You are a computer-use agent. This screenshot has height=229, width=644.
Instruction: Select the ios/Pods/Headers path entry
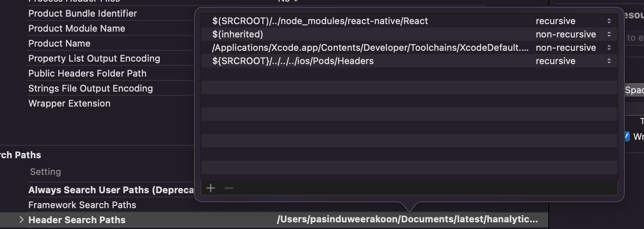click(293, 61)
